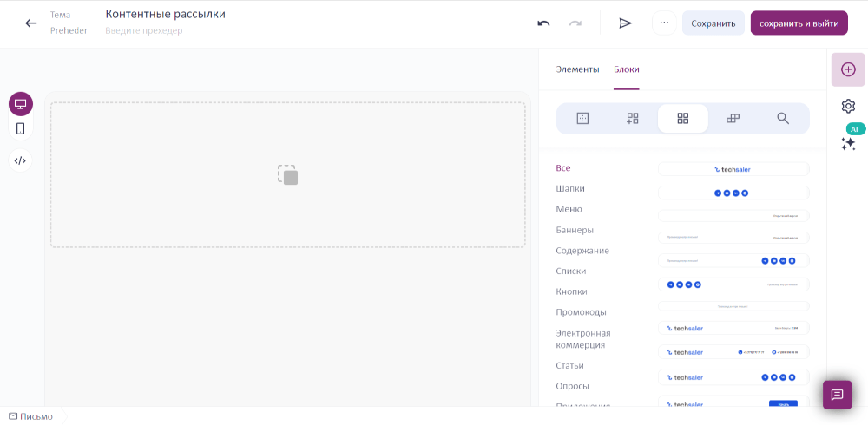Image resolution: width=868 pixels, height=425 pixels.
Task: Open the AI assistant sparkle icon
Action: point(849,143)
